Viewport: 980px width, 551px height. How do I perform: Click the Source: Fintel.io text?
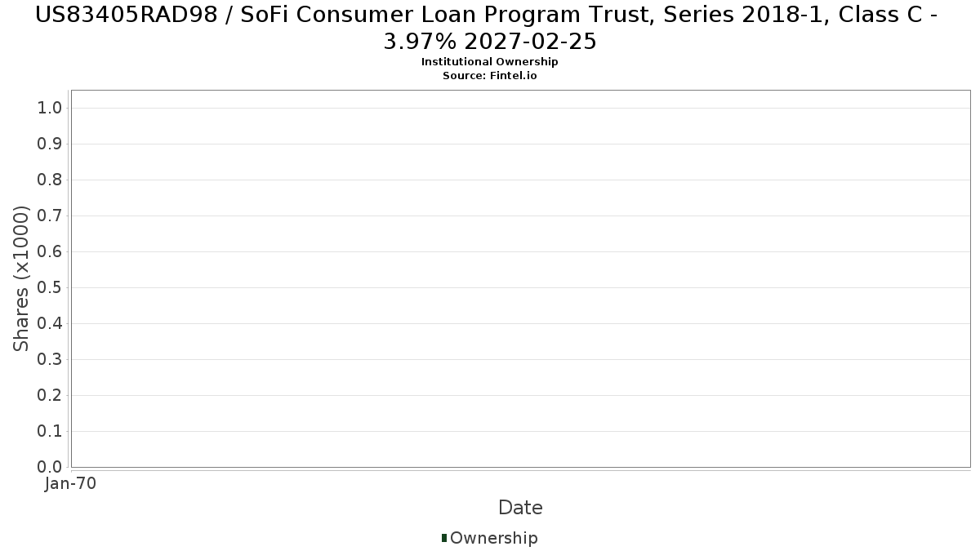(x=489, y=76)
